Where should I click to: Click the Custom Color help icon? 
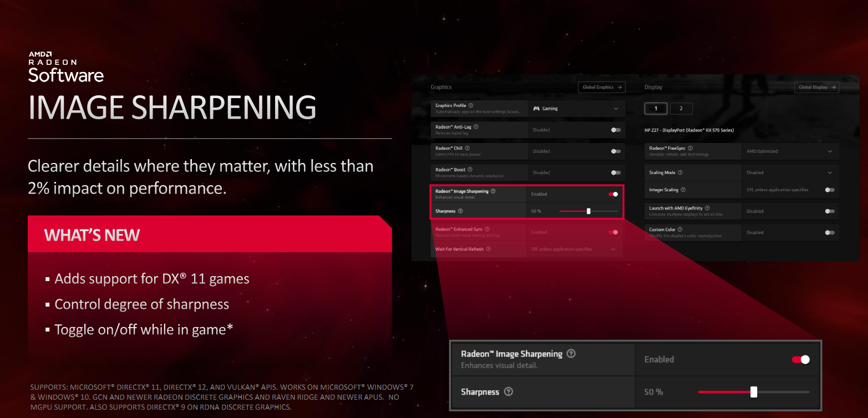[x=680, y=230]
